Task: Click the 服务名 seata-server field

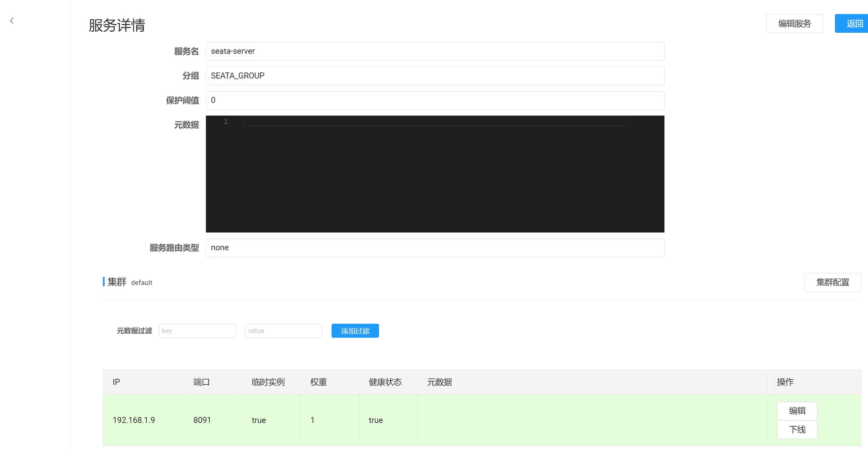Action: (x=435, y=51)
